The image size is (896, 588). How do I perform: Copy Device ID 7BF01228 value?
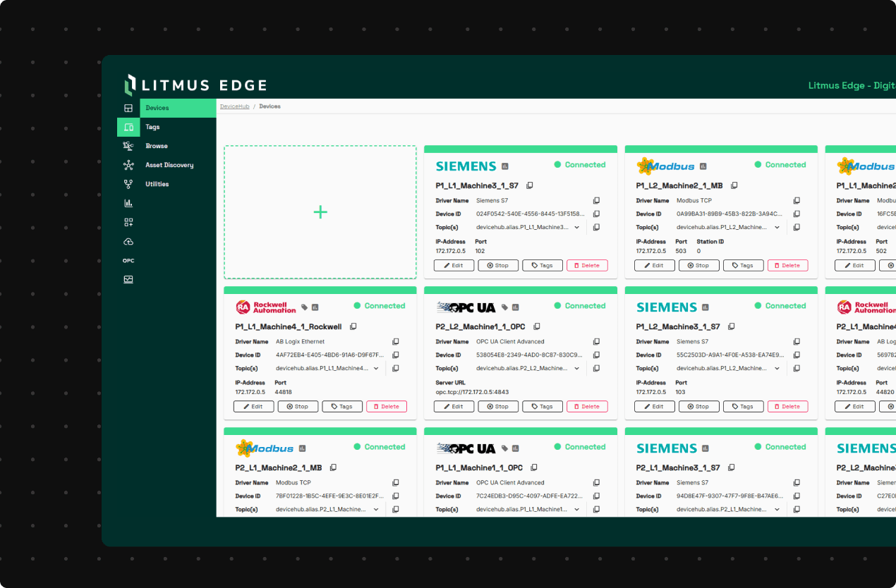(x=396, y=496)
